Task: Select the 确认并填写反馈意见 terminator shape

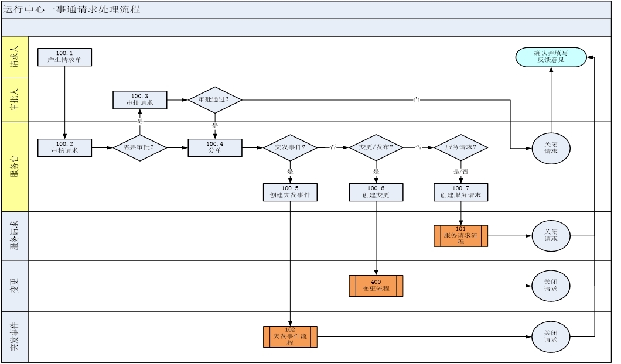Action: point(551,57)
